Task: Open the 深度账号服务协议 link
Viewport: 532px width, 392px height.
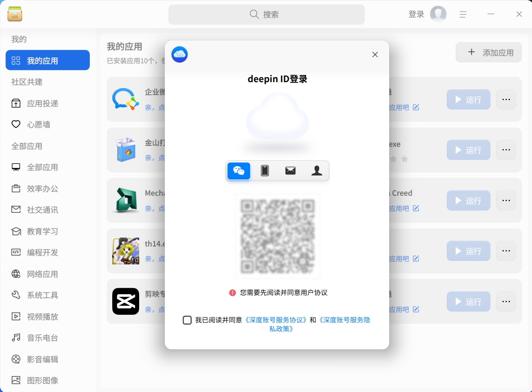Action: click(x=276, y=320)
